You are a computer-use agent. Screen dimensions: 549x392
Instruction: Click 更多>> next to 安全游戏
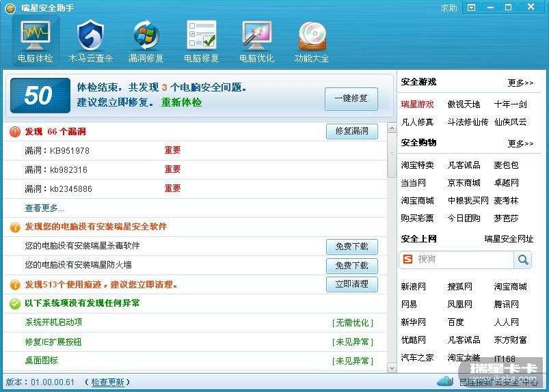[x=521, y=83]
